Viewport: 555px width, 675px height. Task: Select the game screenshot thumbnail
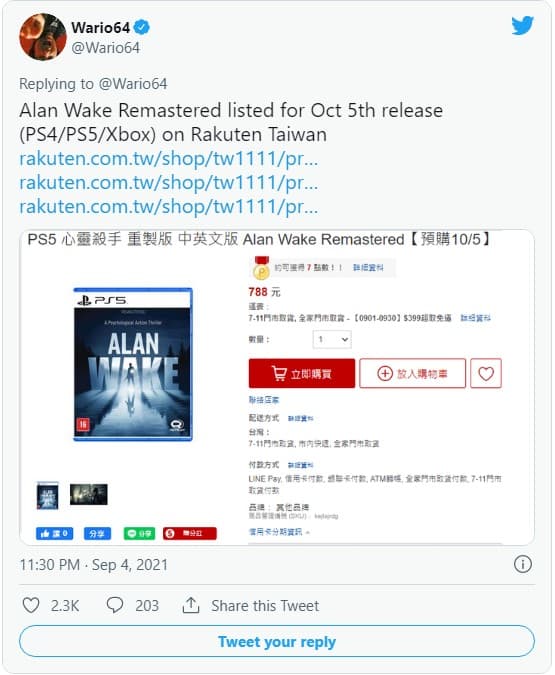(x=89, y=494)
